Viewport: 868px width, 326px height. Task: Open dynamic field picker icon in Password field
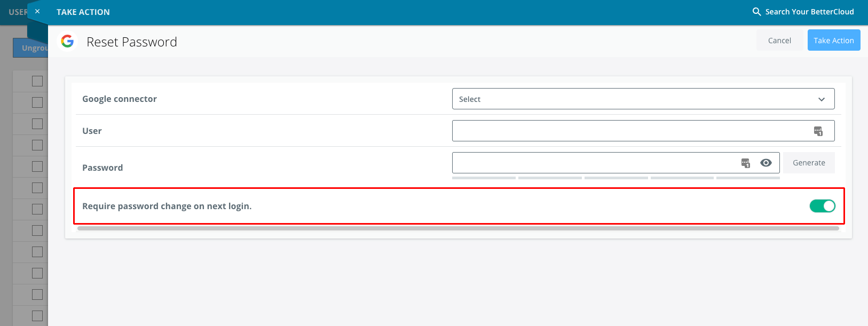coord(746,163)
